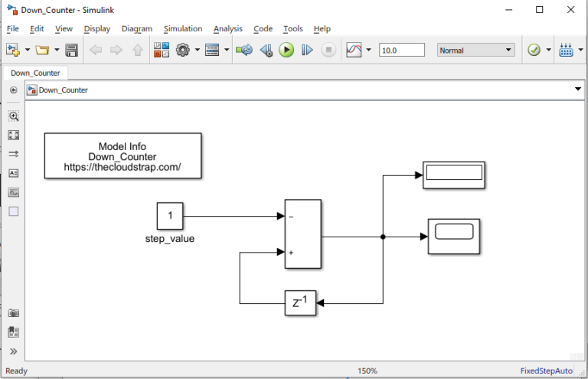The image size is (588, 379).
Task: Click the Annotation text icon in palette
Action: pos(14,173)
